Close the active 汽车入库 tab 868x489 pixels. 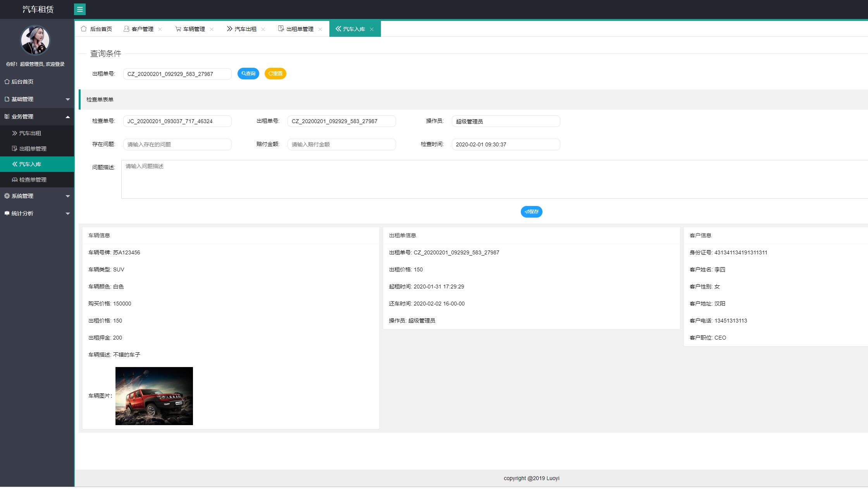(372, 29)
